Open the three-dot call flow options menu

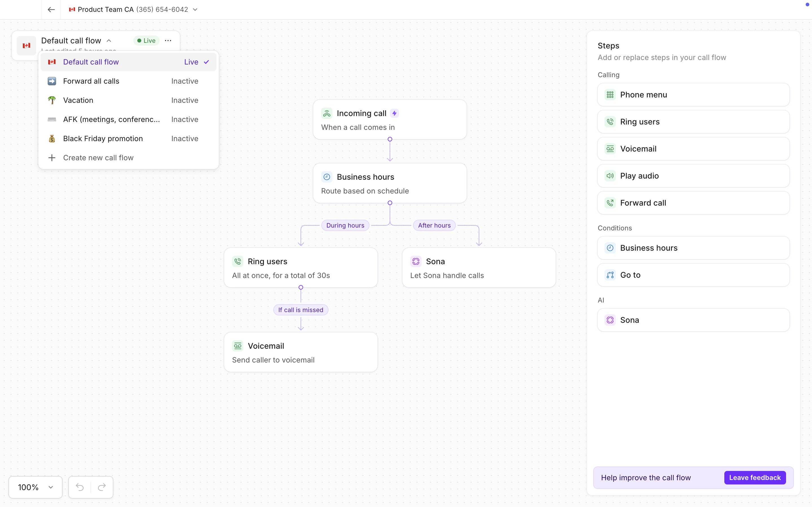168,41
